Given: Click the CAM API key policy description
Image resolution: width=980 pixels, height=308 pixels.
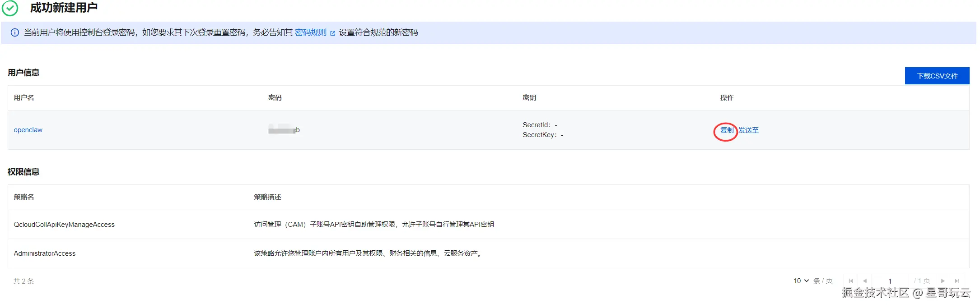Looking at the screenshot, I should pos(374,225).
